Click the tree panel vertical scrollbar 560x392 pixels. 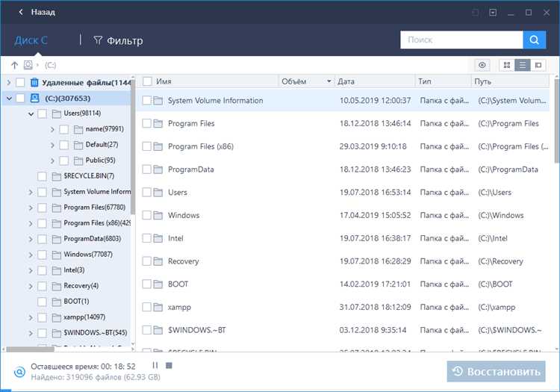point(133,146)
